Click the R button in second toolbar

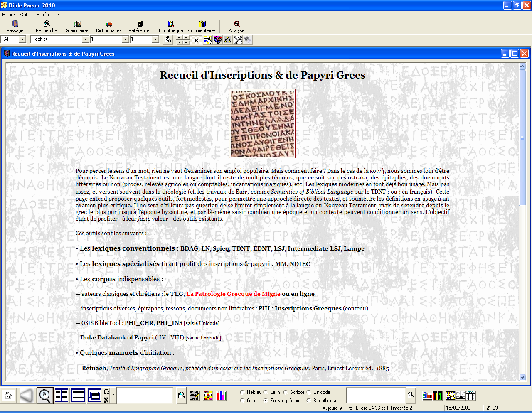(197, 40)
